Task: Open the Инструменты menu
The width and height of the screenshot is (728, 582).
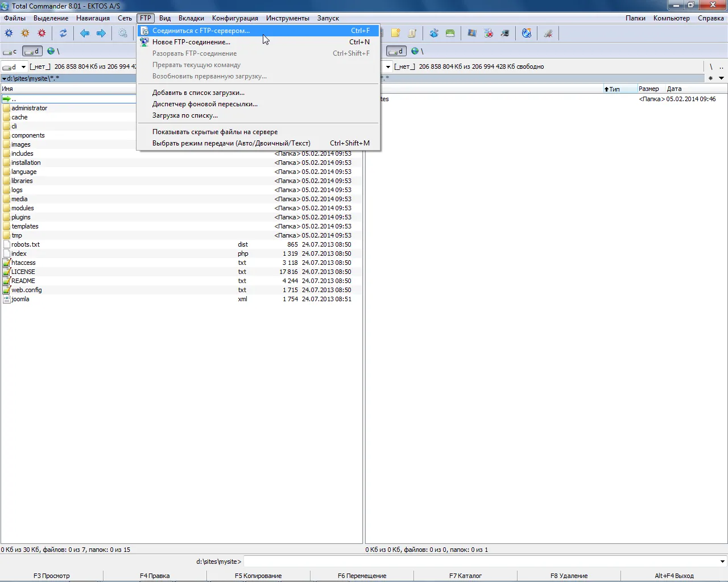Action: (x=288, y=18)
